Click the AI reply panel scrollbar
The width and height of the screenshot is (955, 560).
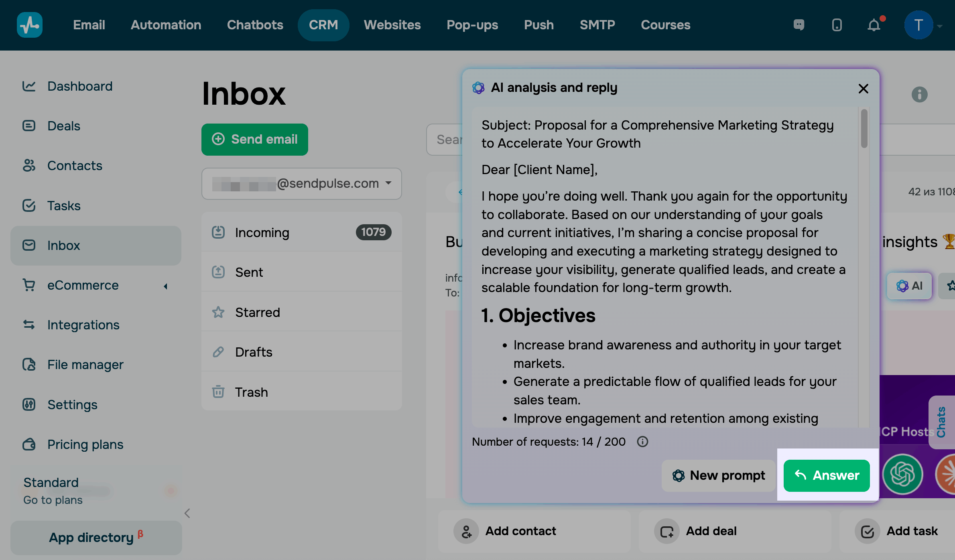click(x=864, y=128)
